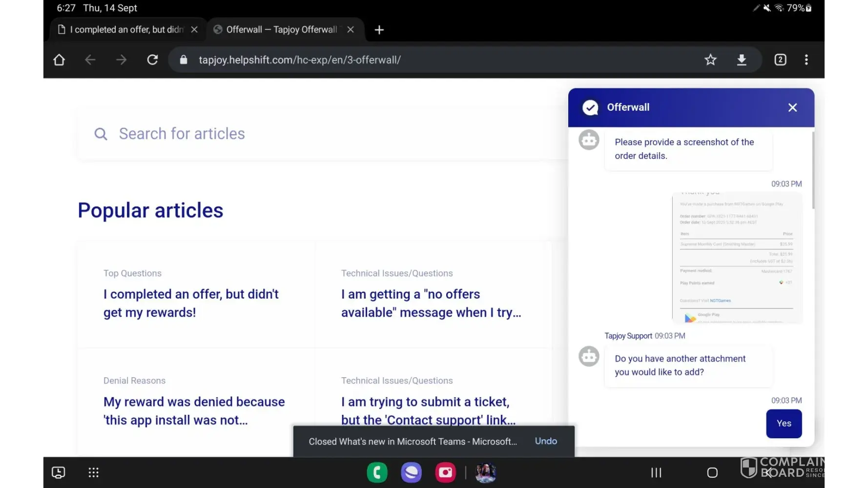Open the "no offers available" article

click(431, 303)
